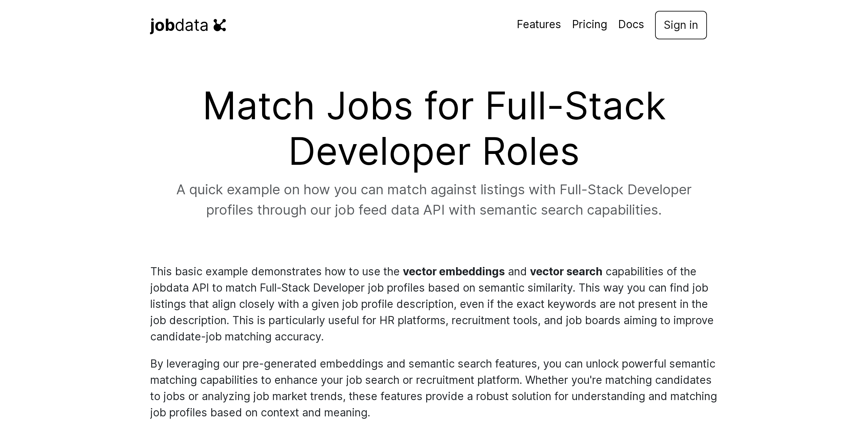
Task: Click the Sign in outlined box
Action: point(680,25)
